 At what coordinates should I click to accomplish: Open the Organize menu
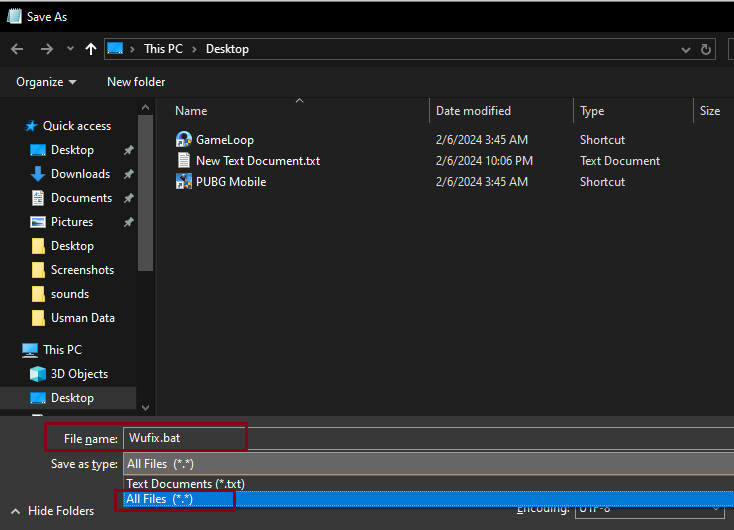[46, 82]
